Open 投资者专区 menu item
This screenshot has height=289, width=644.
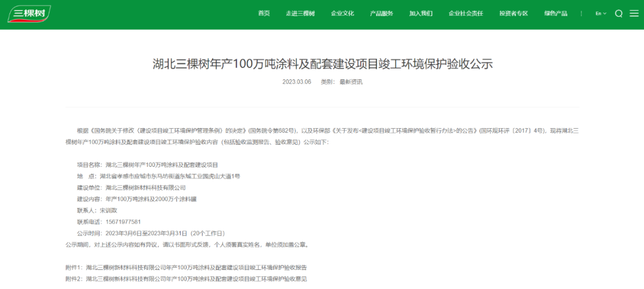513,14
